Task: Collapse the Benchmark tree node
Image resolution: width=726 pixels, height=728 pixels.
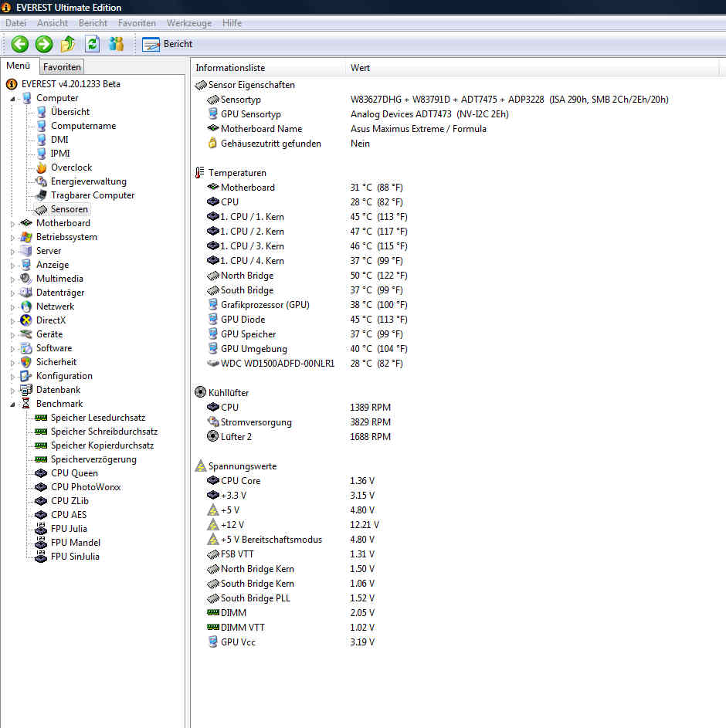Action: tap(12, 405)
